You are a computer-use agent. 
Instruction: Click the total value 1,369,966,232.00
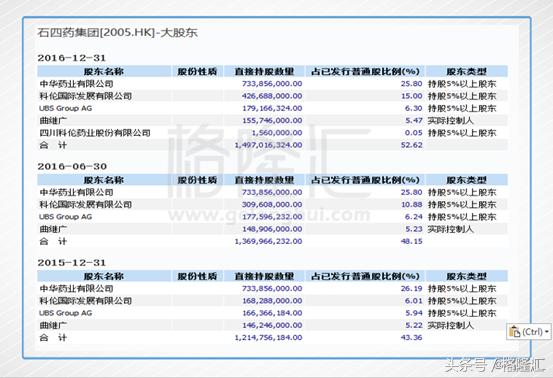coord(268,242)
